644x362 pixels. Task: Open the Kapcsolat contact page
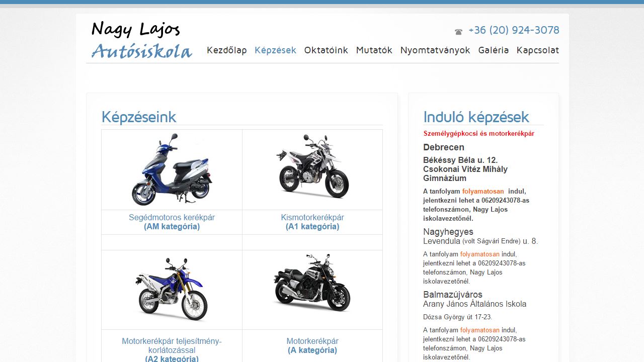(x=538, y=50)
